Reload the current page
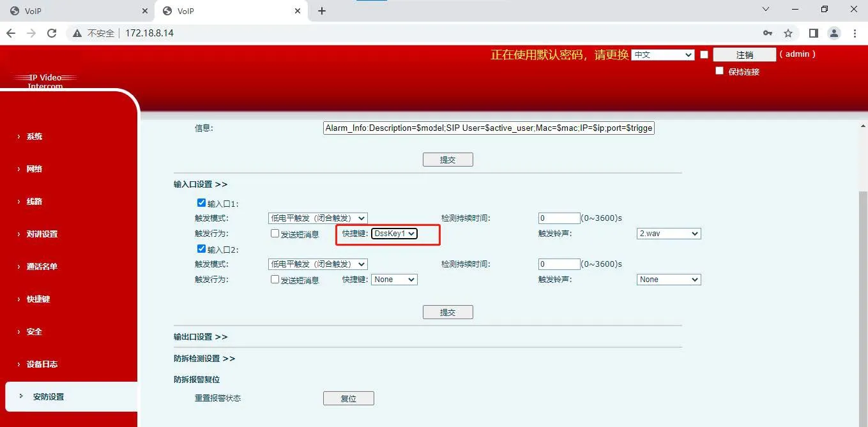This screenshot has height=427, width=868. click(52, 33)
